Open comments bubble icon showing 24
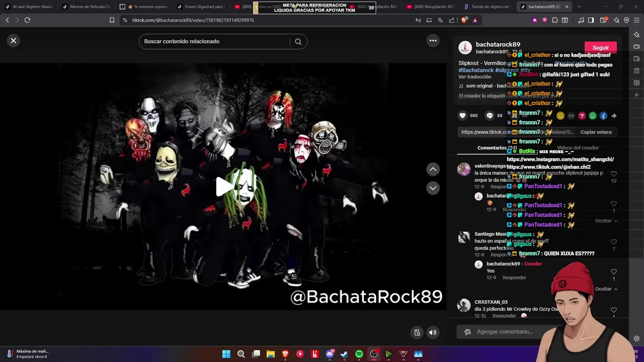The width and height of the screenshot is (644, 362). 490,116
